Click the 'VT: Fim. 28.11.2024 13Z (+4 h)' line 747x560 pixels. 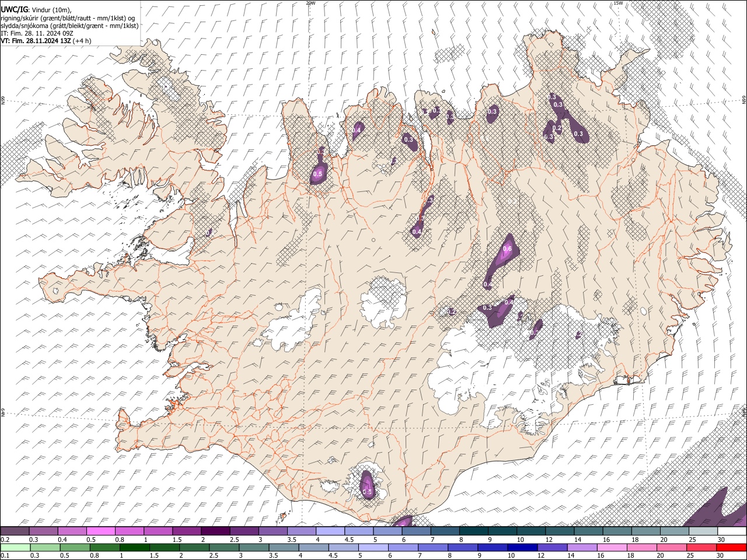tap(46, 41)
